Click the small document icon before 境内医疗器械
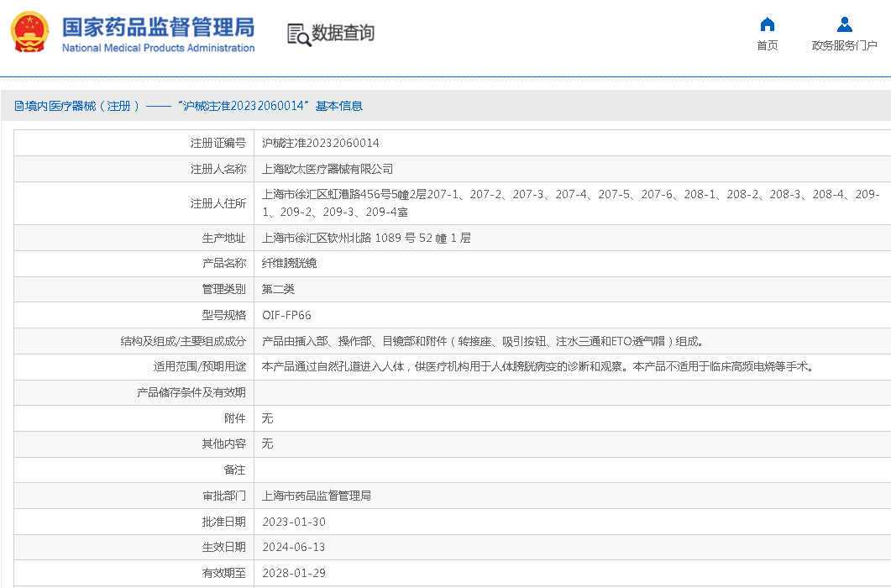 [18, 106]
